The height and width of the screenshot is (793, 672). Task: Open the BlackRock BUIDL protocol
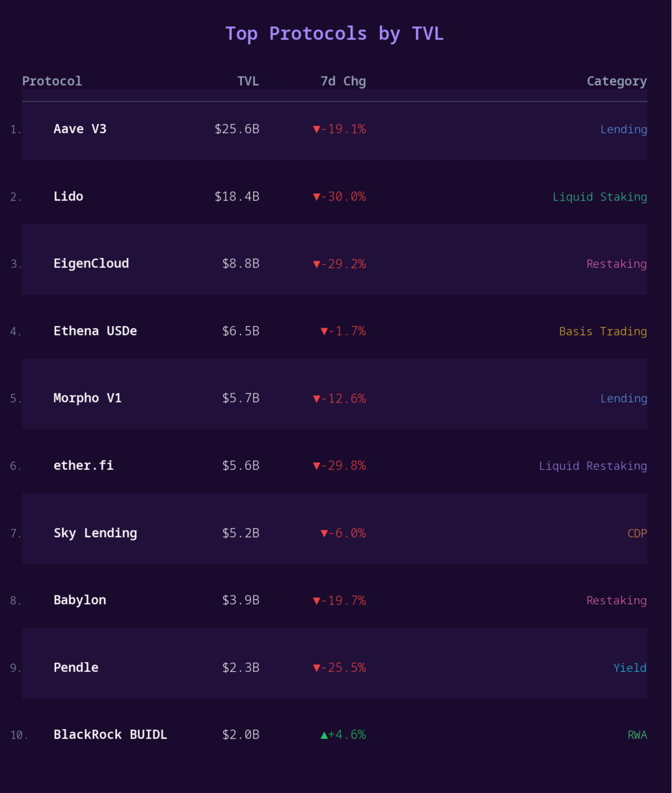coord(110,735)
